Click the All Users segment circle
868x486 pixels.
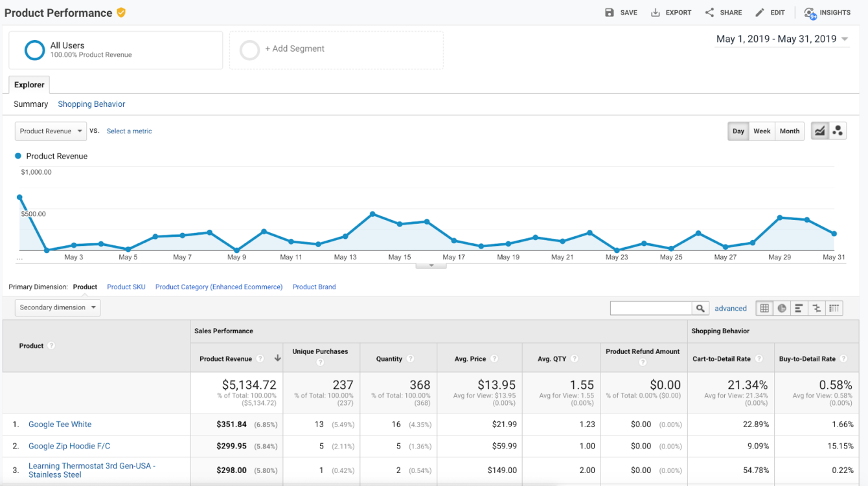pyautogui.click(x=34, y=50)
